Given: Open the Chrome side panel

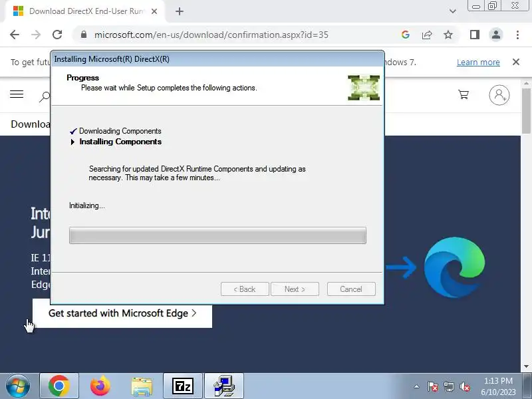Looking at the screenshot, I should (475, 35).
